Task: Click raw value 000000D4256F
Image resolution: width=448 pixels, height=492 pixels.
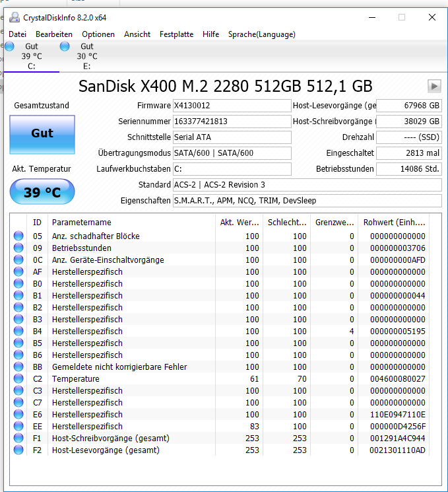Action: 397,426
